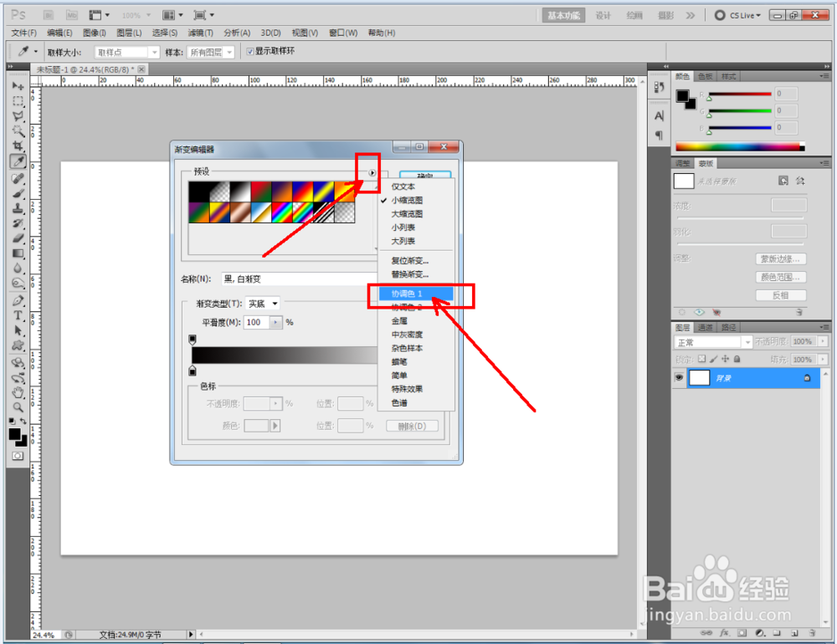Click the zoom percentage field in status bar
Image resolution: width=837 pixels, height=644 pixels.
pos(44,635)
